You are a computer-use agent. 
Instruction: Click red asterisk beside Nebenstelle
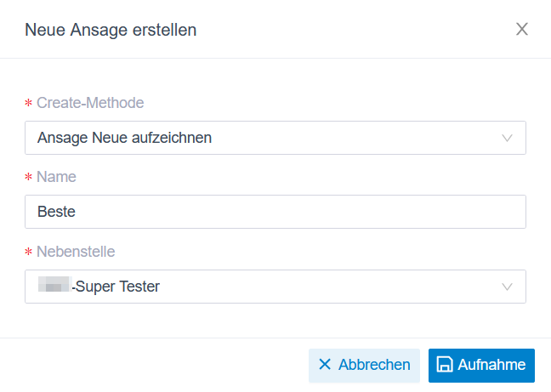point(29,253)
